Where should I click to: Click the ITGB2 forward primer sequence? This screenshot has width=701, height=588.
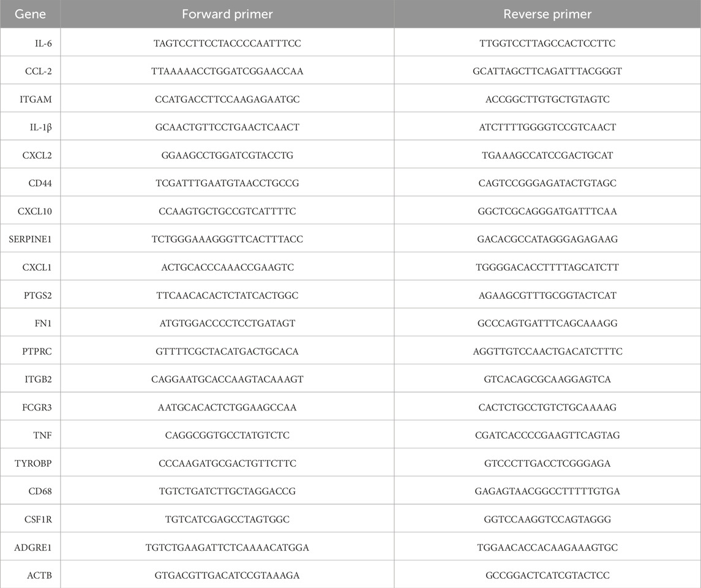(227, 380)
